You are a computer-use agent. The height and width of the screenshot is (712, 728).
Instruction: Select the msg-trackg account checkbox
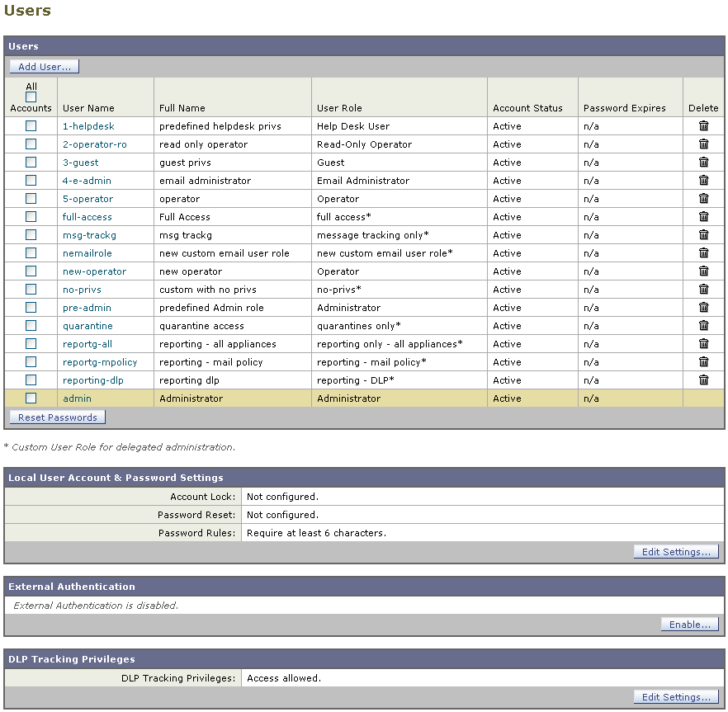(31, 234)
